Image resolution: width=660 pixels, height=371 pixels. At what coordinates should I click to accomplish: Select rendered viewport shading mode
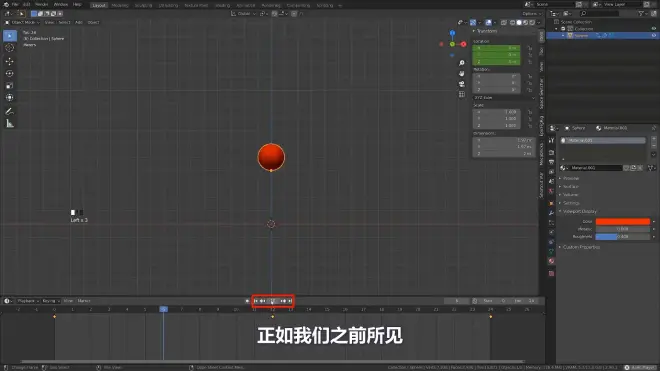coord(532,22)
